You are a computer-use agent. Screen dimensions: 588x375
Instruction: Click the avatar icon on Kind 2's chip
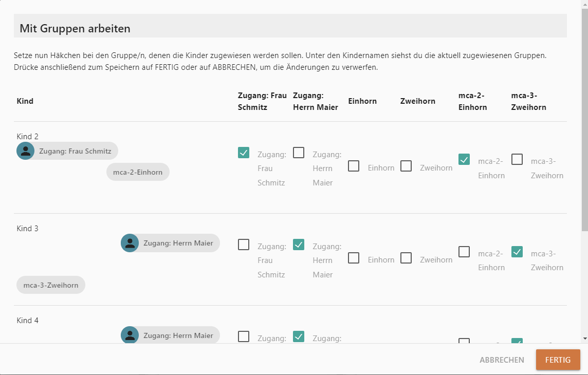[26, 151]
